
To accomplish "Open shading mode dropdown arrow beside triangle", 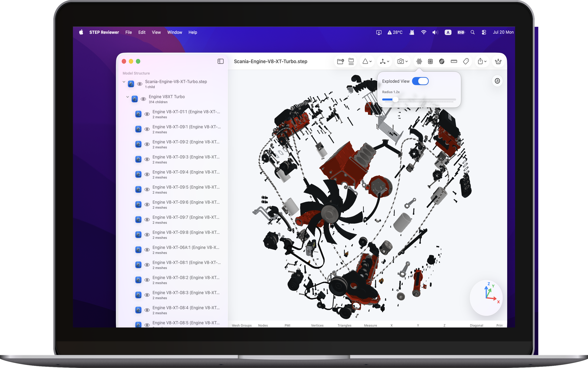I will 371,62.
